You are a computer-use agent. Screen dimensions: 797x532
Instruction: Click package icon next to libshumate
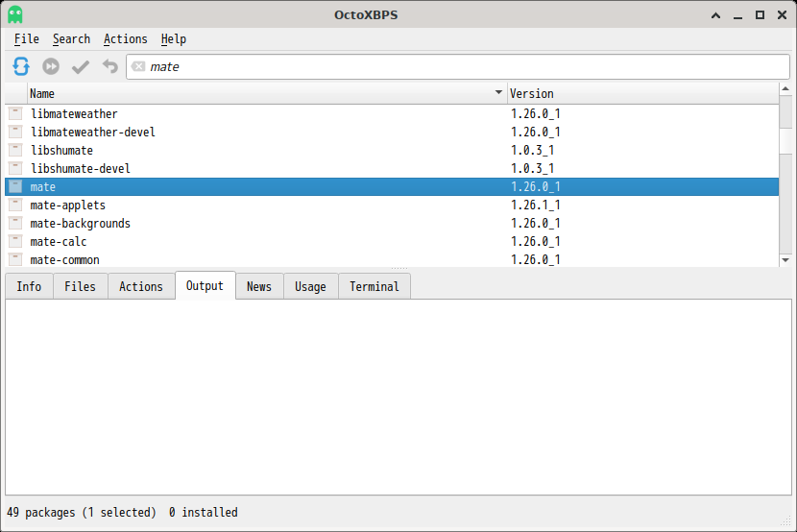tap(15, 150)
